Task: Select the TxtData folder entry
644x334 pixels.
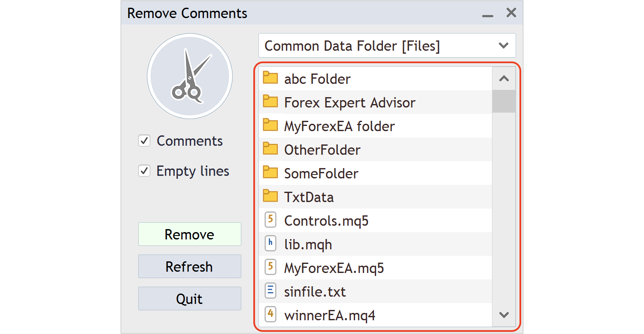Action: click(x=309, y=197)
